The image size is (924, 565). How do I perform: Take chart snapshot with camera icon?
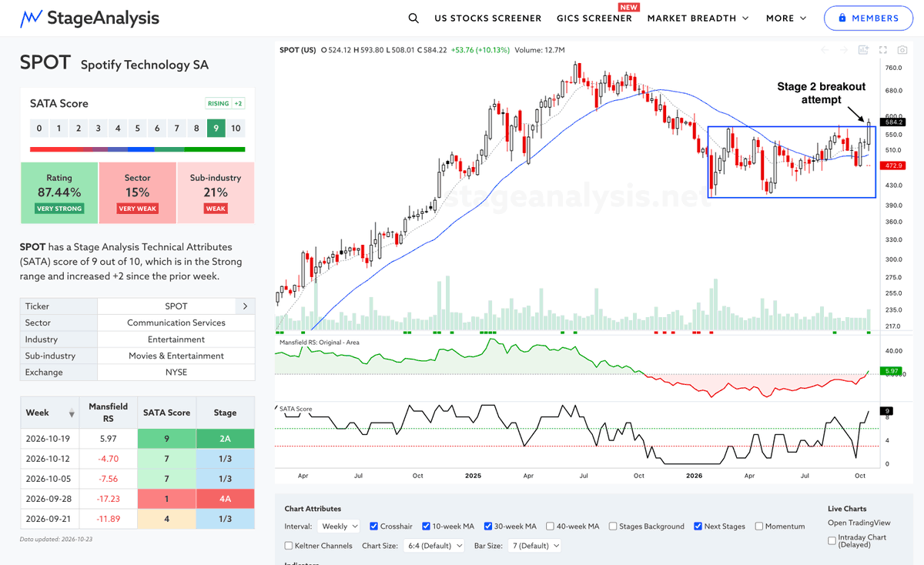click(x=902, y=50)
